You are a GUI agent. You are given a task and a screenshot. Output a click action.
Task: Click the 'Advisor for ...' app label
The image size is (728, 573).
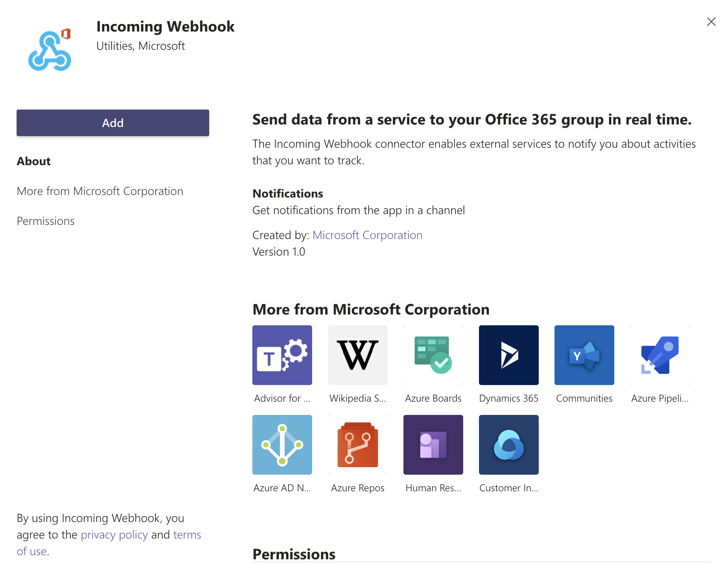tap(282, 398)
